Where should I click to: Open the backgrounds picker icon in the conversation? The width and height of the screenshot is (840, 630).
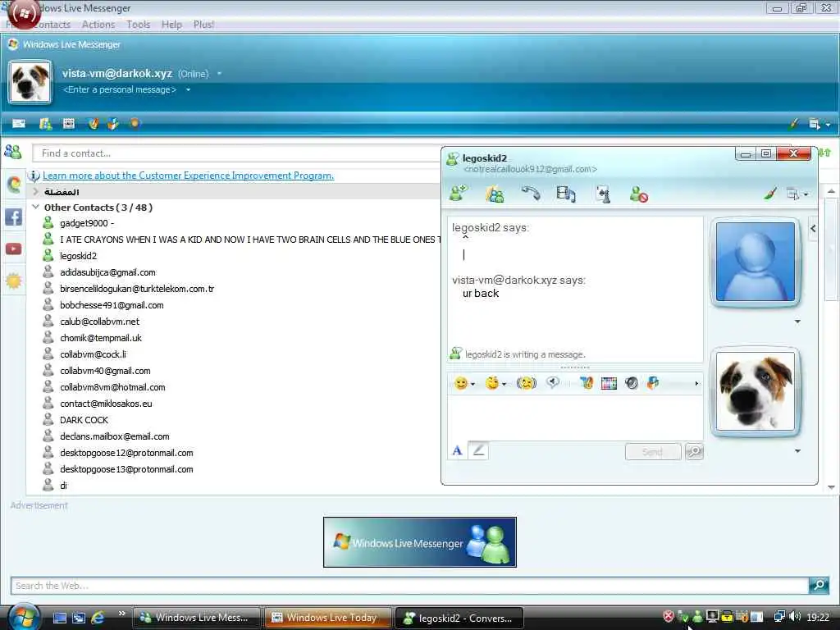pos(609,383)
